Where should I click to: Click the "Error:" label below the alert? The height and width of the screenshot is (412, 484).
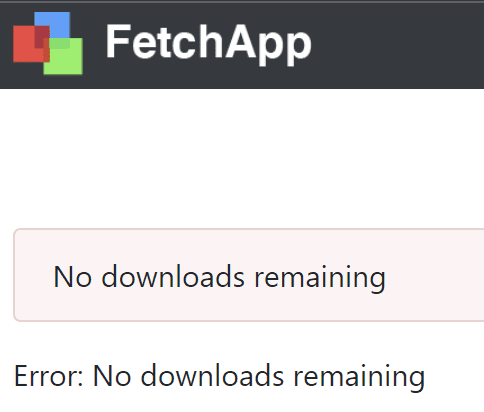coord(49,376)
